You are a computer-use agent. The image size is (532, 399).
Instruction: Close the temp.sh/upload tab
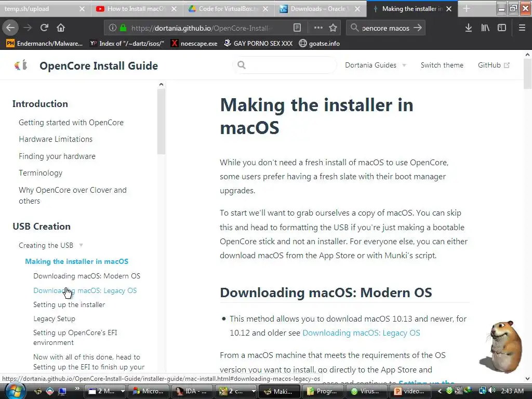(82, 9)
